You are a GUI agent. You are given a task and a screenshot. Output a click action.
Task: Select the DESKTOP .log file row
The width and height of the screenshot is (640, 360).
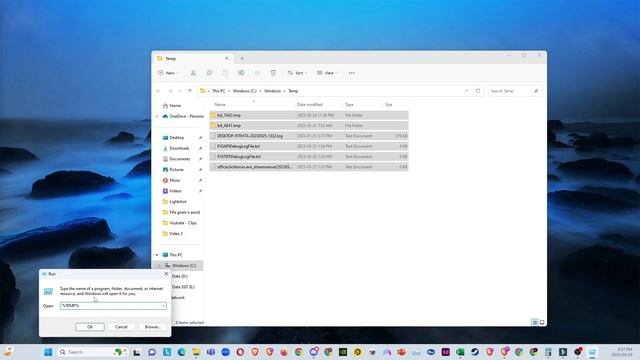click(309, 136)
